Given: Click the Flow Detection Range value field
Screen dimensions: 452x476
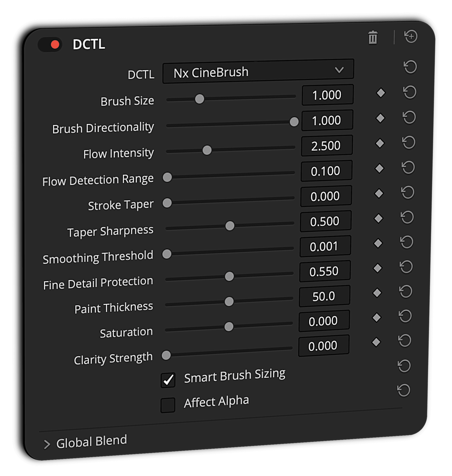Looking at the screenshot, I should point(326,171).
